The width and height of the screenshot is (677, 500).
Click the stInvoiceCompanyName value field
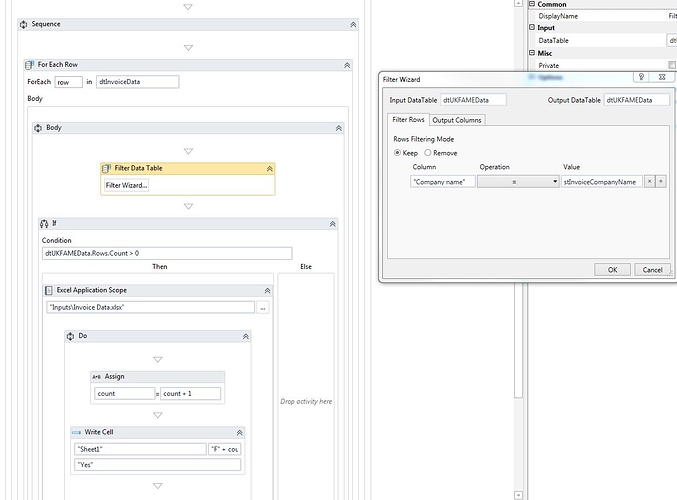[x=601, y=182]
